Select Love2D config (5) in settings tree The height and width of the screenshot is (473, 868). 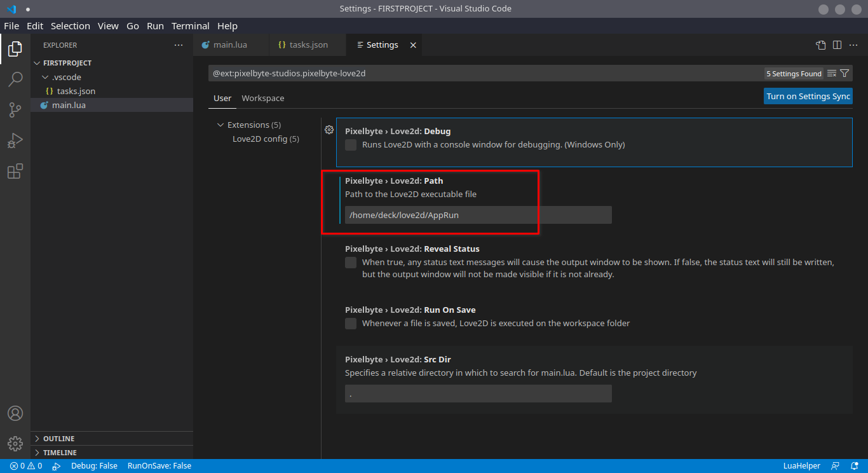point(266,139)
